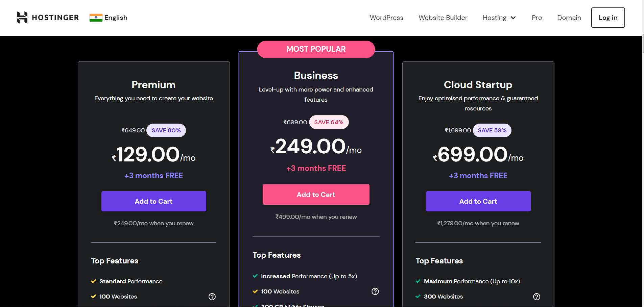The width and height of the screenshot is (644, 307).
Task: Click the MOST POPULAR badge
Action: 316,49
